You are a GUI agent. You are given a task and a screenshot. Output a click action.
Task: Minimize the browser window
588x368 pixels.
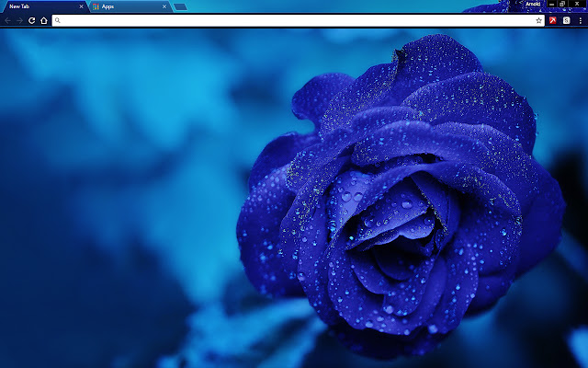point(551,4)
